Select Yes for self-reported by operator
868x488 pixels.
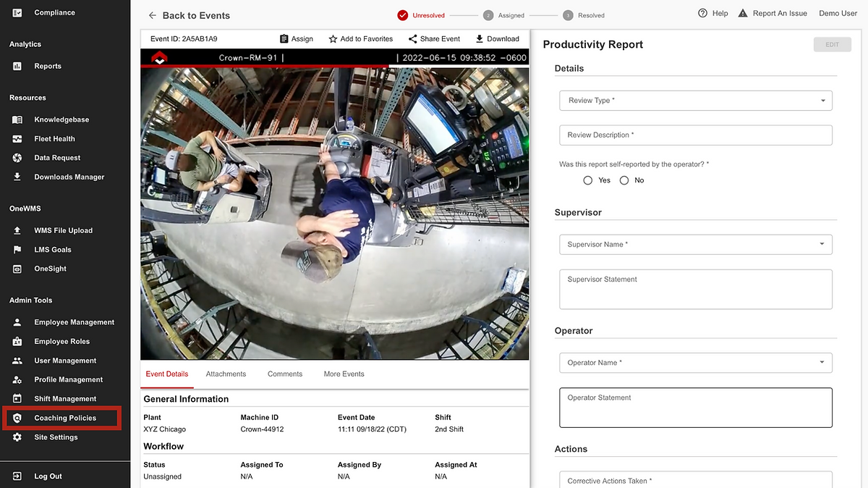point(588,180)
